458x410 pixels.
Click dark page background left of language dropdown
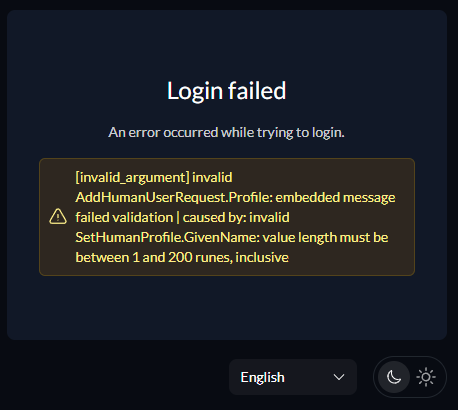[113, 377]
